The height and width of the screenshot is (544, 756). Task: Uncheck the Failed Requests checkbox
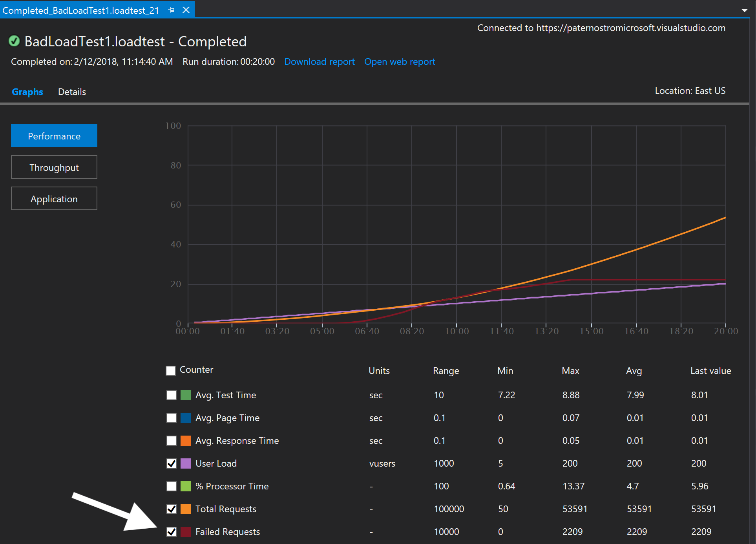click(x=172, y=532)
